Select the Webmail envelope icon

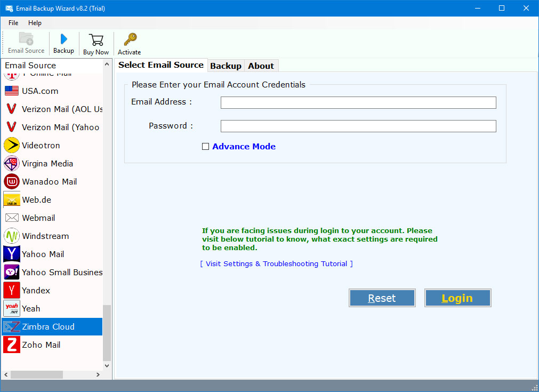point(12,218)
